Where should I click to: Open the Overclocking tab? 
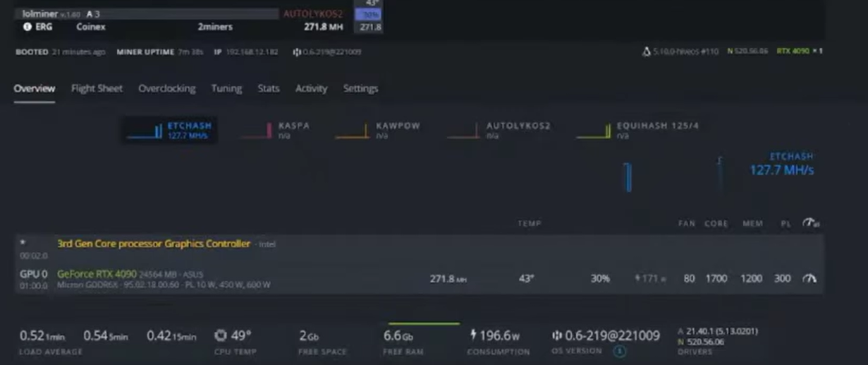[x=167, y=88]
